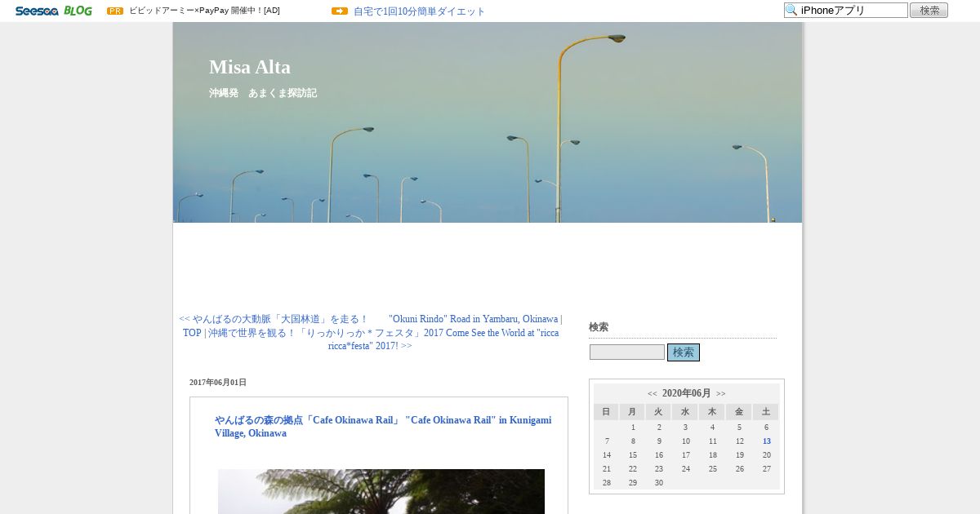Click calendar date 21
Screen dimensions: 980x514
click(607, 469)
